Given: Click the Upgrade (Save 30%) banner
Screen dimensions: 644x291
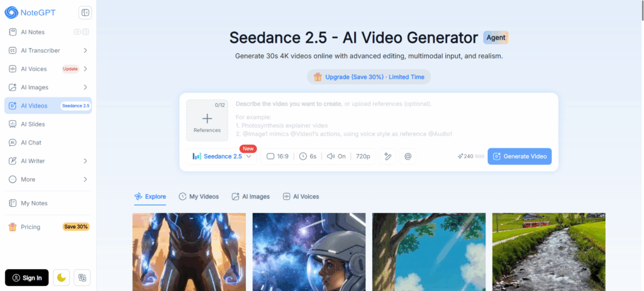Looking at the screenshot, I should pos(369,77).
